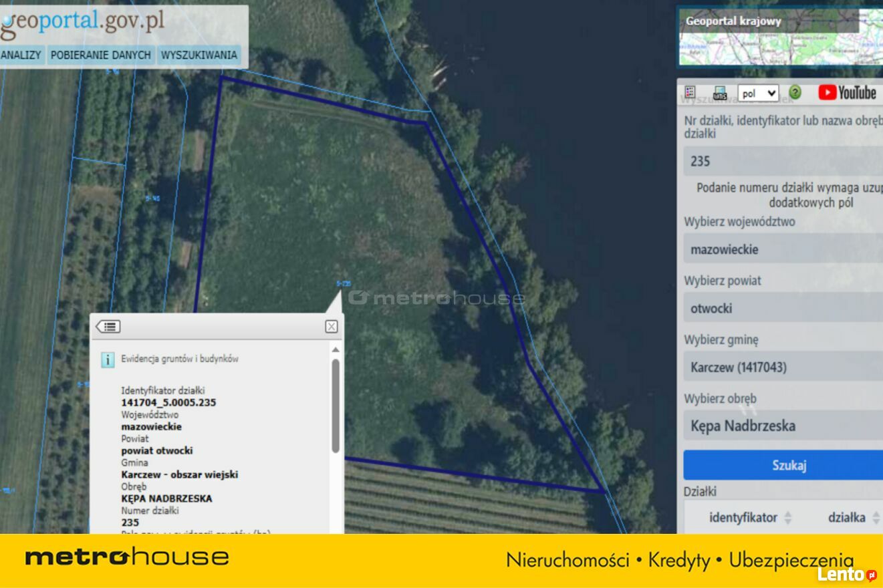Click the geoportal.gov.pl logo

(83, 21)
